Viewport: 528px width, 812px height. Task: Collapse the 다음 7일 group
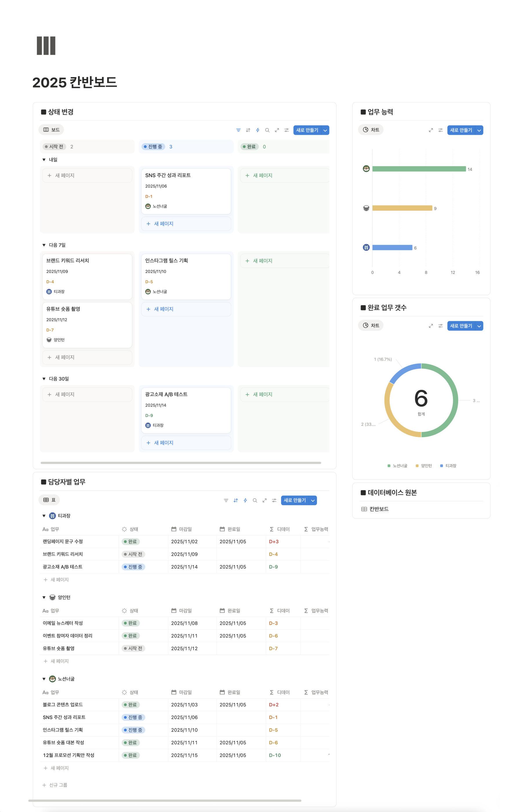click(44, 245)
